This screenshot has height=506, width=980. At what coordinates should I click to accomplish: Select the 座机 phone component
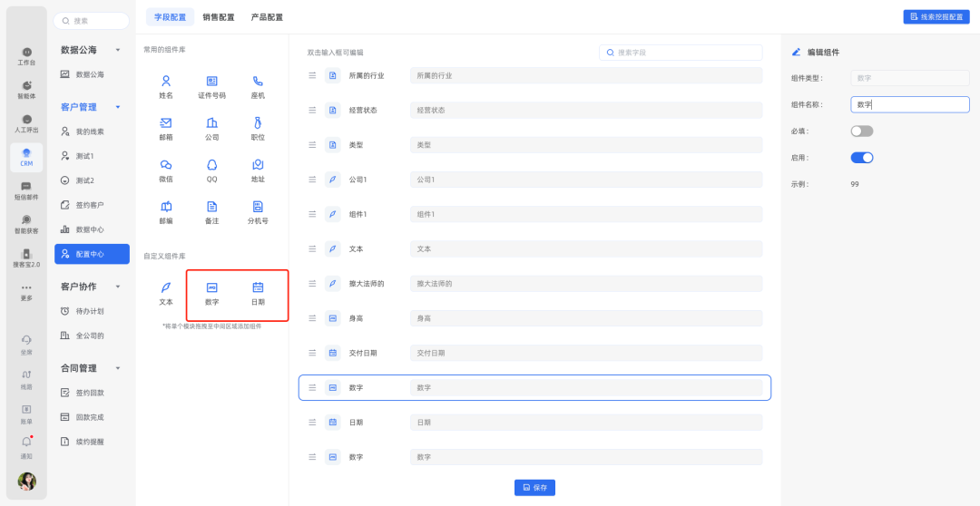click(x=258, y=82)
